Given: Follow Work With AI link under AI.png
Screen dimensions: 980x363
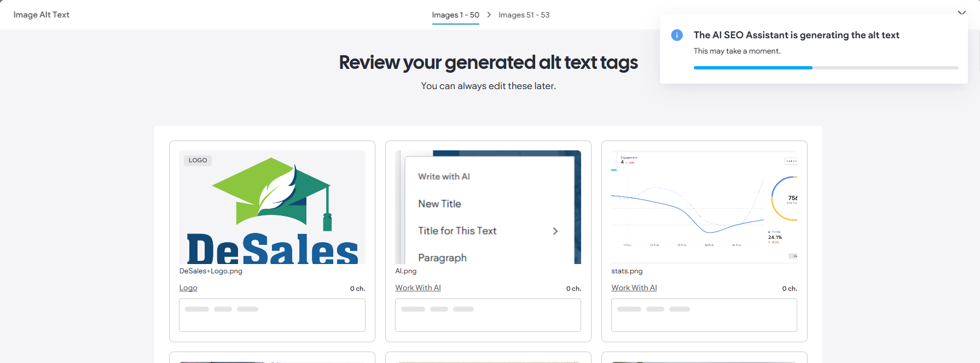Looking at the screenshot, I should click(x=418, y=288).
